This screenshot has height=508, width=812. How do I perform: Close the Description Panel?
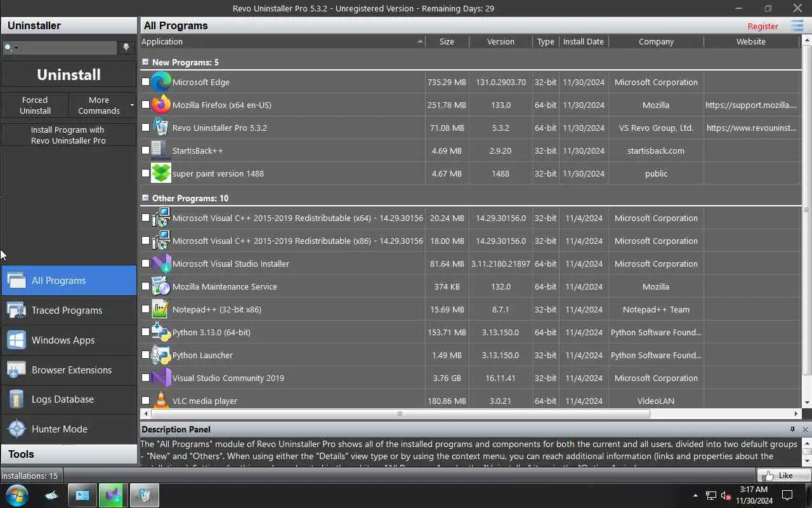click(805, 429)
